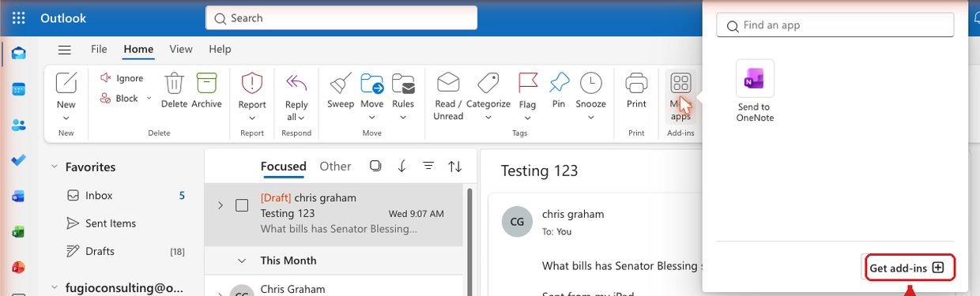The image size is (980, 296).
Task: Open Calendar in the left app rail
Action: tap(19, 89)
